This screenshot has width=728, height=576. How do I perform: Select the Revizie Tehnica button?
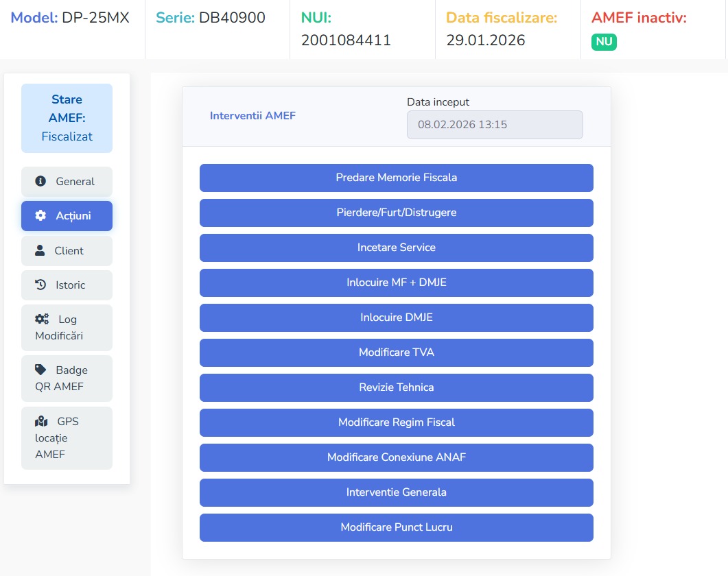click(396, 387)
